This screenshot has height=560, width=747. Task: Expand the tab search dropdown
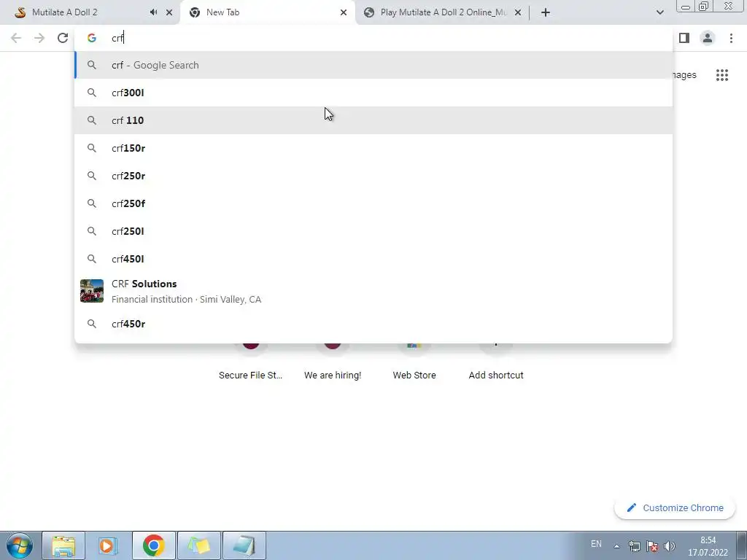click(659, 12)
